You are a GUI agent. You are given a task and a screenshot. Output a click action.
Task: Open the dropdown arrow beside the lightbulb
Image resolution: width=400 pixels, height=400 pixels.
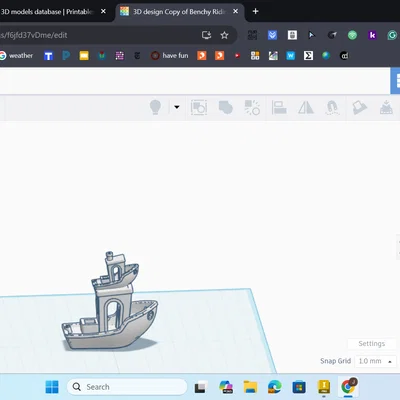click(177, 107)
